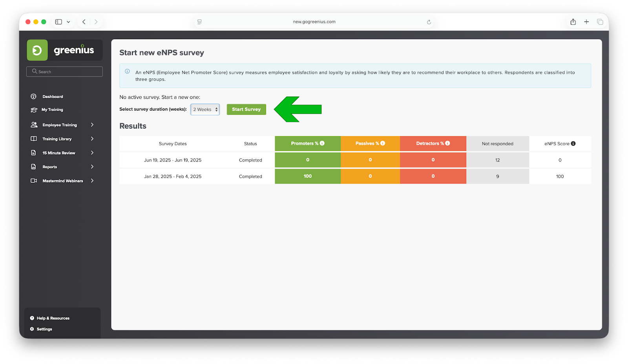
Task: Click the eNPS Score info icon
Action: pos(573,144)
